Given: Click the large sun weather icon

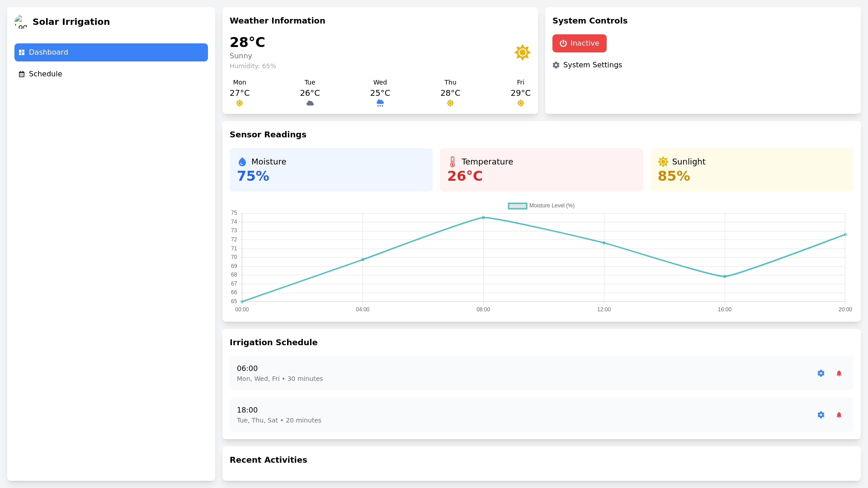Looking at the screenshot, I should [x=522, y=52].
